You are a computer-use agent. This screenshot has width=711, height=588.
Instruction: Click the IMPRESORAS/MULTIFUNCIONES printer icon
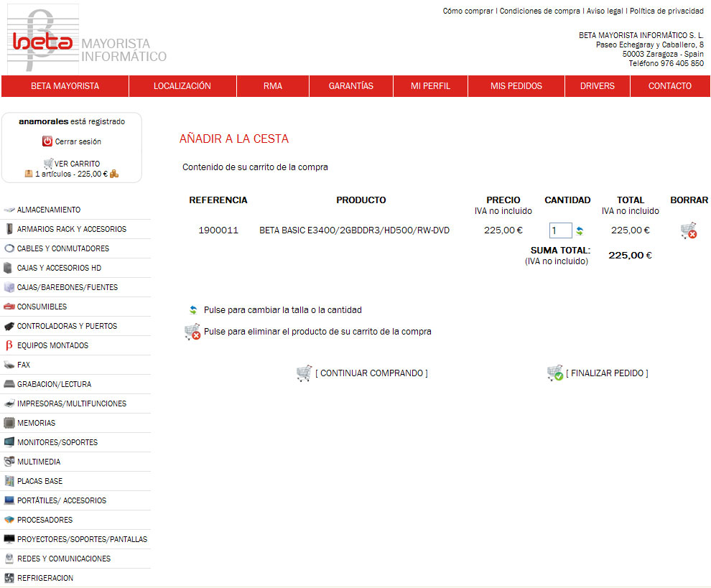click(x=9, y=403)
